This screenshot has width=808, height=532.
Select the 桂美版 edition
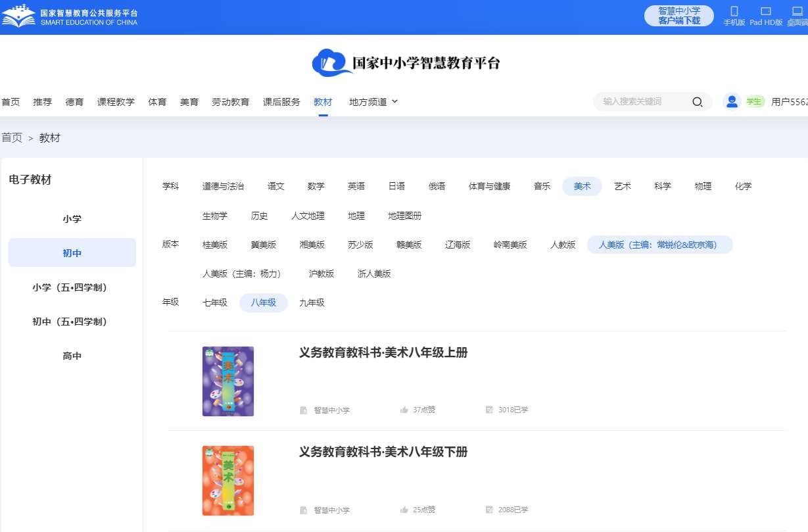pyautogui.click(x=215, y=245)
